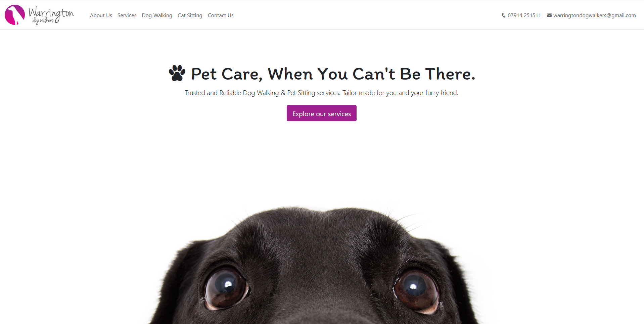644x324 pixels.
Task: Click the Trusted and Reliable tagline text
Action: (x=322, y=93)
